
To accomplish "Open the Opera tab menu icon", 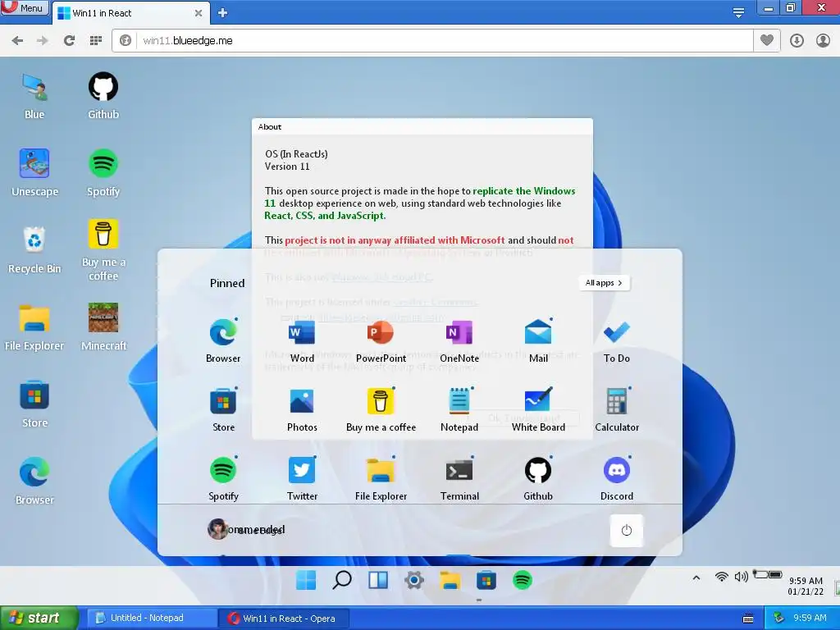I will 739,13.
